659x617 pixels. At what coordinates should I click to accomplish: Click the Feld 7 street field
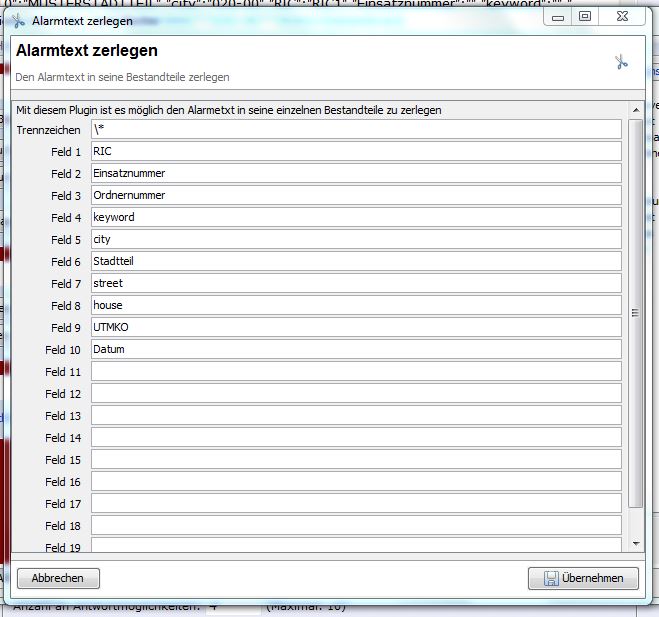(x=356, y=284)
